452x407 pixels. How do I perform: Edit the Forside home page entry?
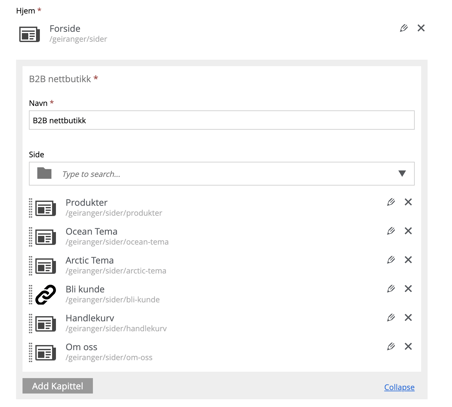pyautogui.click(x=404, y=28)
